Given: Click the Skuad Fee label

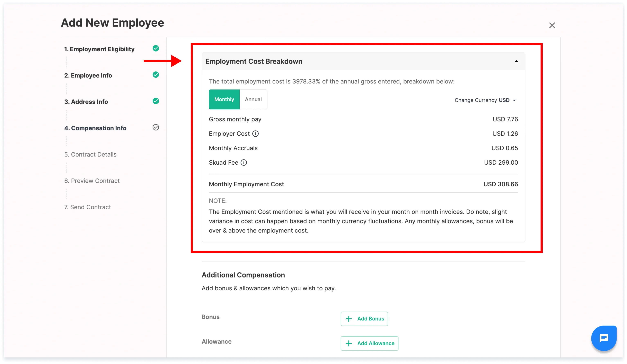Looking at the screenshot, I should (223, 163).
